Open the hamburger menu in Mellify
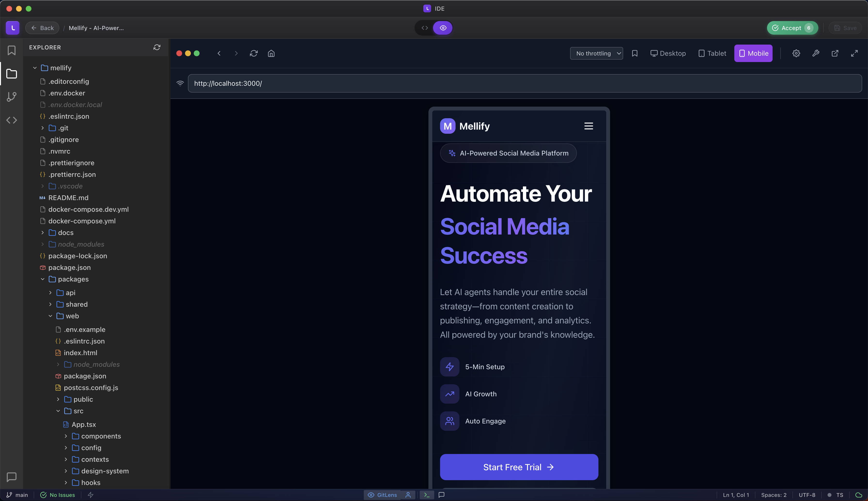Image resolution: width=868 pixels, height=501 pixels. 589,126
